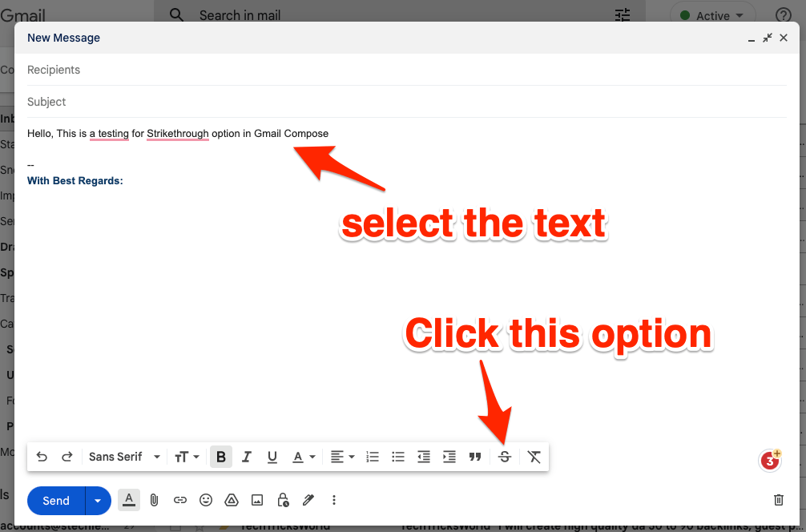Image resolution: width=806 pixels, height=532 pixels.
Task: Open the Active status dropdown
Action: coord(712,15)
